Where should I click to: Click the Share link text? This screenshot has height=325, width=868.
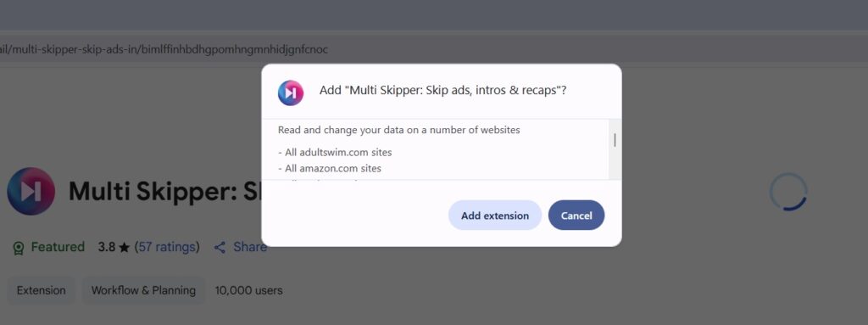[250, 247]
